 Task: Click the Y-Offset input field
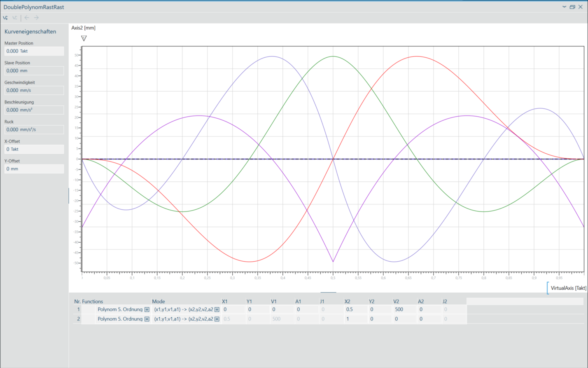pos(34,169)
